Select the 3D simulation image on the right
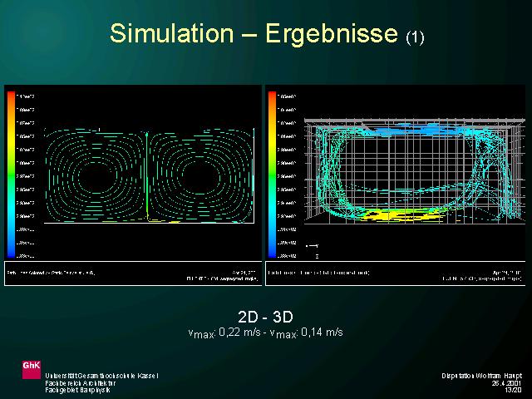The height and width of the screenshot is (399, 532). click(x=395, y=185)
